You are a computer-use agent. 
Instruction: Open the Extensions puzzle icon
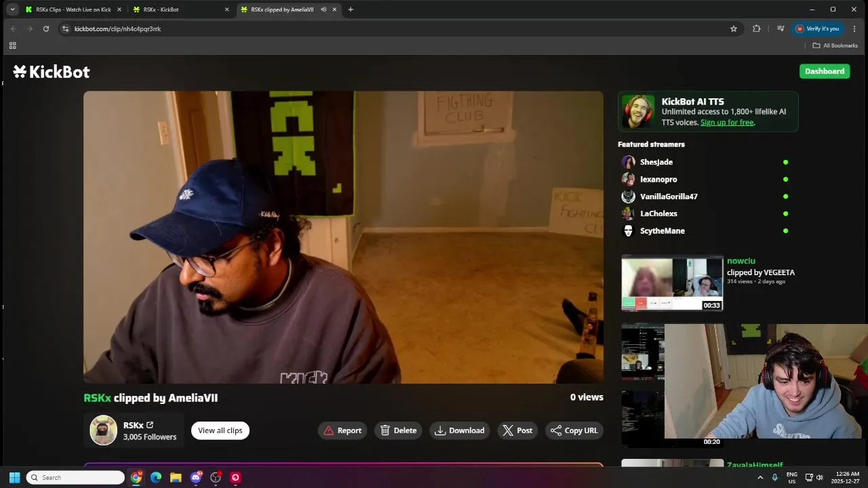click(757, 28)
